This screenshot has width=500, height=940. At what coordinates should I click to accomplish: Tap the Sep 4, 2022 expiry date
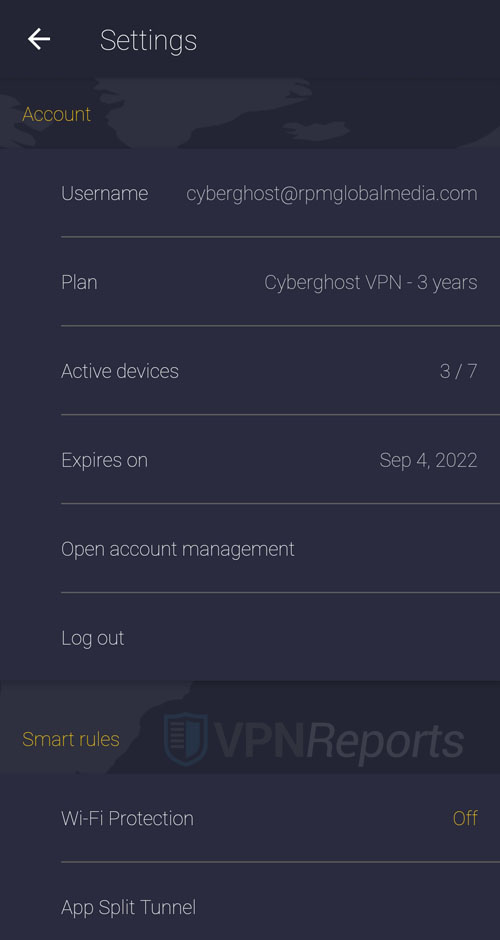point(429,460)
